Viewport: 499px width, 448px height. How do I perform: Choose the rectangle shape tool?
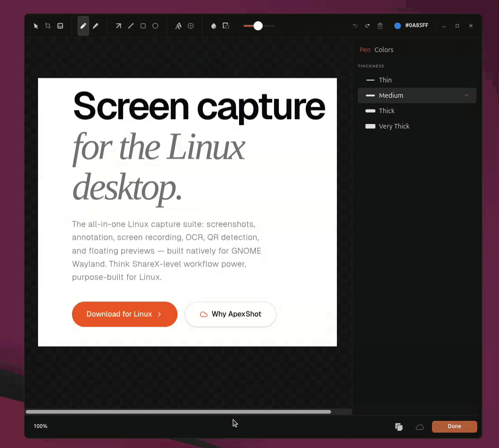click(143, 26)
